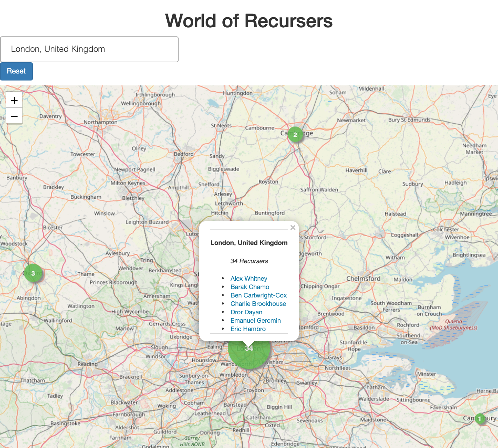
Task: Click the Saffron Walden map label
Action: click(319, 190)
